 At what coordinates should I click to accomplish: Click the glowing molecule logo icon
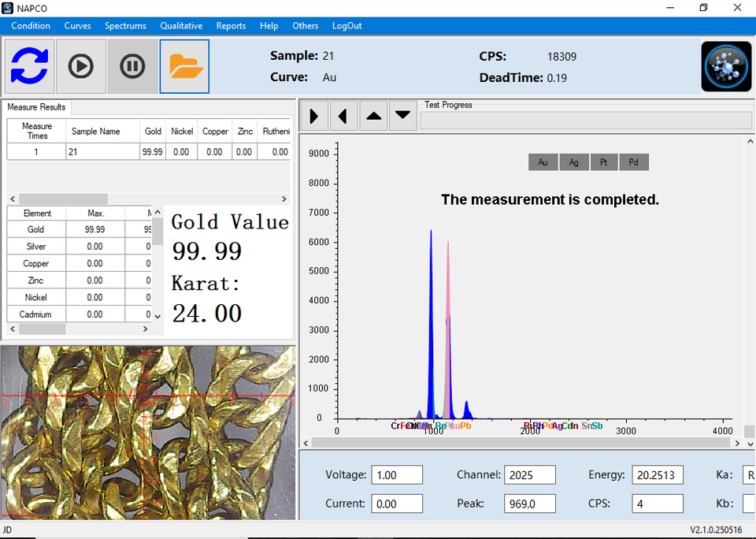pyautogui.click(x=725, y=66)
